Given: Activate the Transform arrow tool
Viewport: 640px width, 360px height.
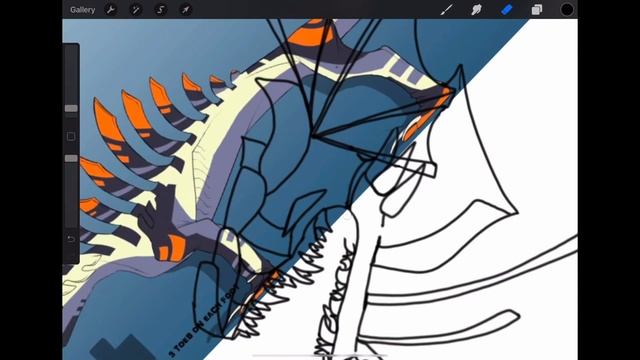Looking at the screenshot, I should coord(186,9).
